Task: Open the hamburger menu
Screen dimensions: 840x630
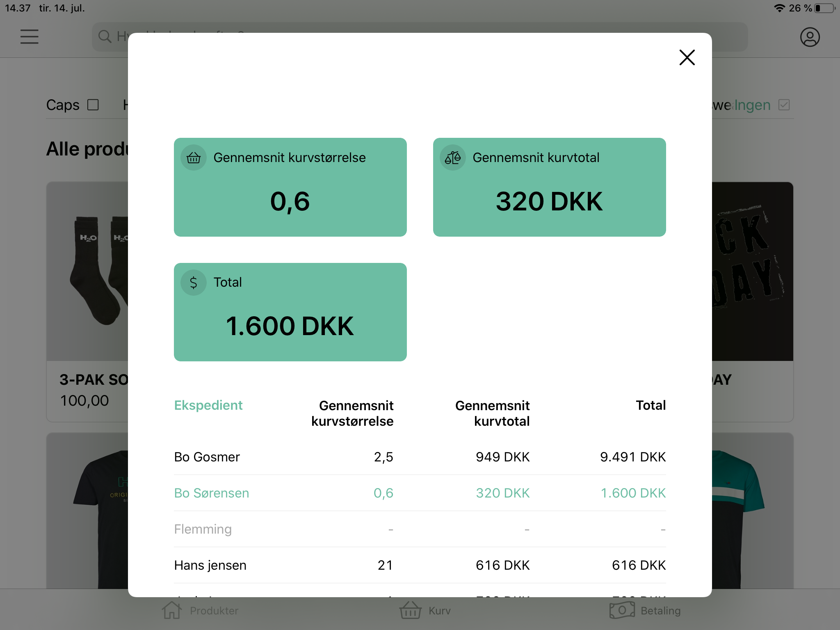Action: tap(30, 37)
